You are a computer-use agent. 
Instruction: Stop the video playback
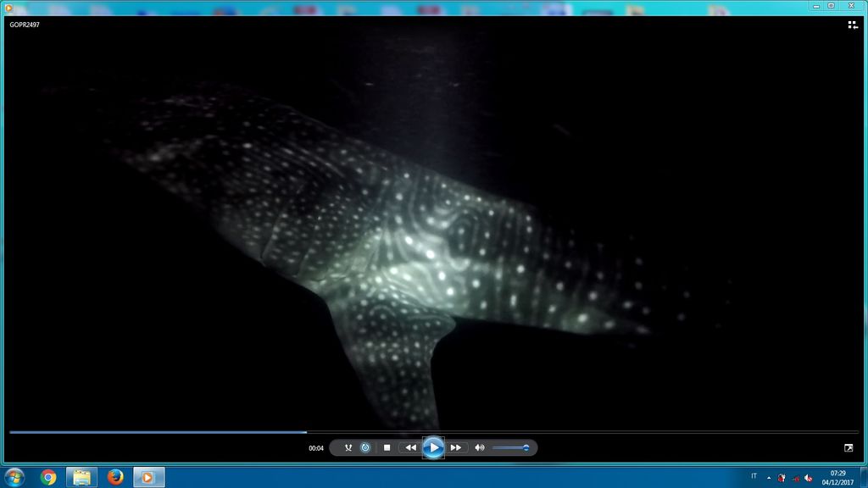coord(387,447)
